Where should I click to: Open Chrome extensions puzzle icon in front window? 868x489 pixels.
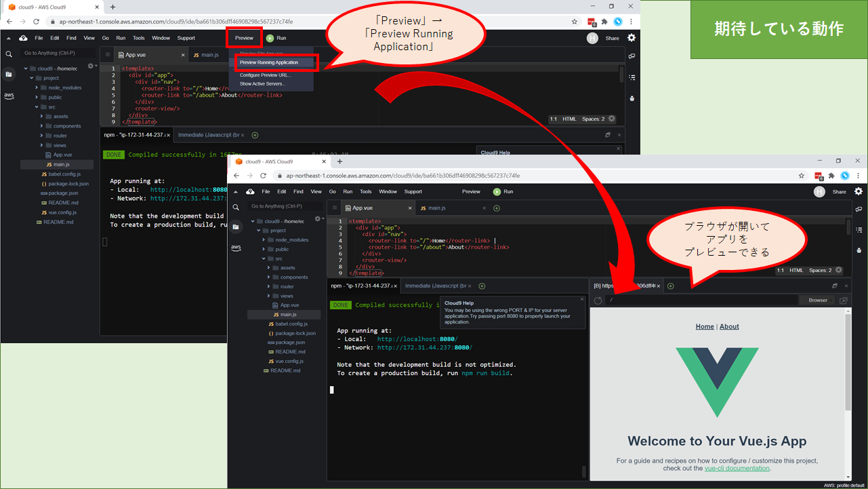(x=830, y=175)
